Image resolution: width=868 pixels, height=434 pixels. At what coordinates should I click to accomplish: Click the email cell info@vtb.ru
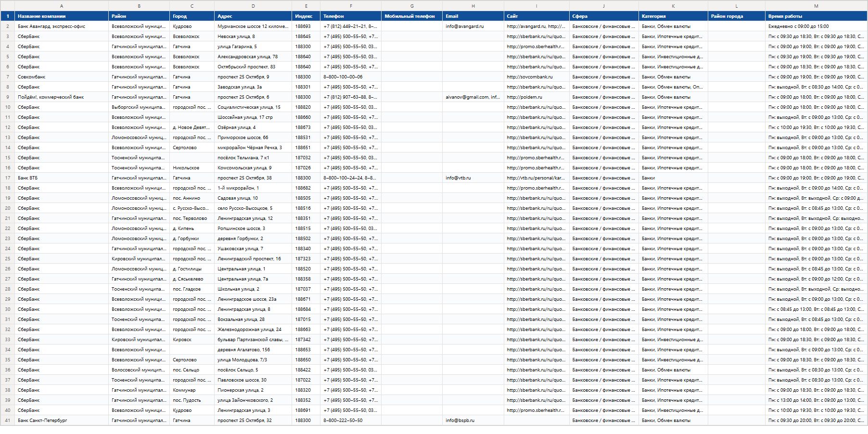(473, 178)
